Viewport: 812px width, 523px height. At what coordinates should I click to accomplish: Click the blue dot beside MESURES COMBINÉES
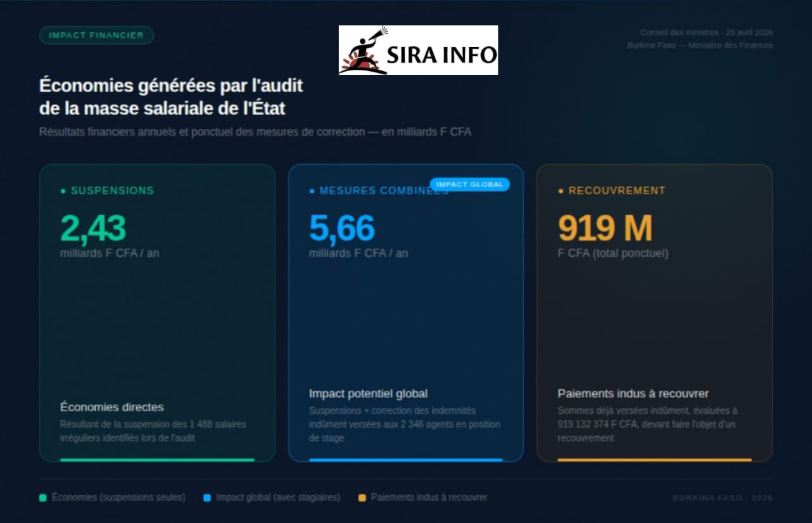point(311,191)
